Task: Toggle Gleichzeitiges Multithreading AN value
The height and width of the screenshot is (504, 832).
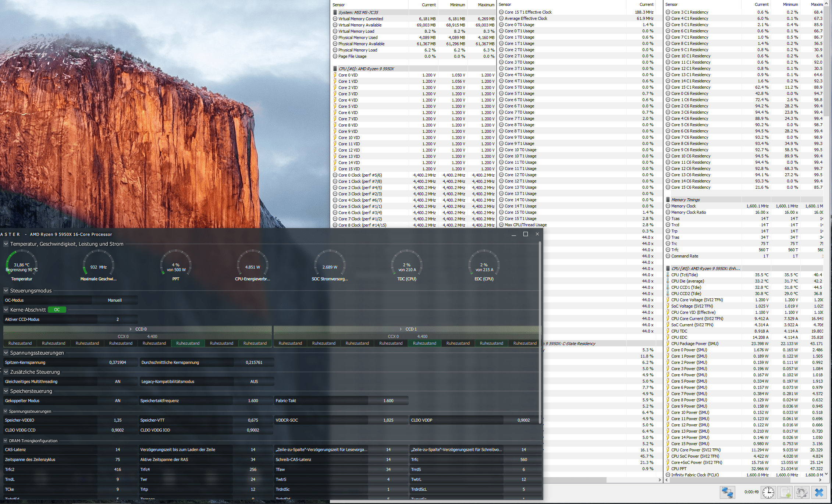Action: pos(118,381)
